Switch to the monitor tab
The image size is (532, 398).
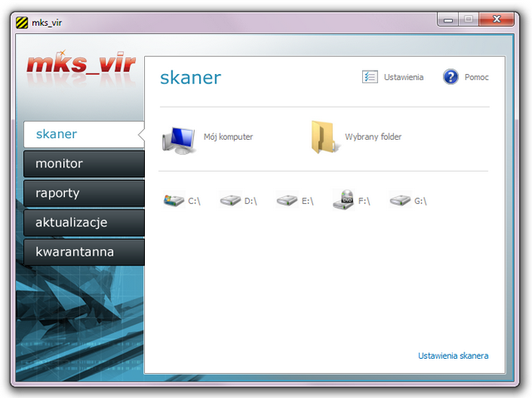point(84,163)
